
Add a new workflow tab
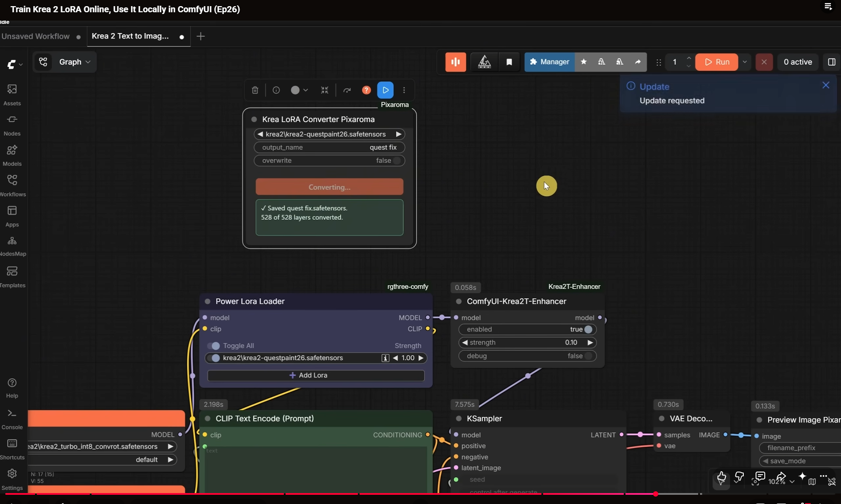201,36
